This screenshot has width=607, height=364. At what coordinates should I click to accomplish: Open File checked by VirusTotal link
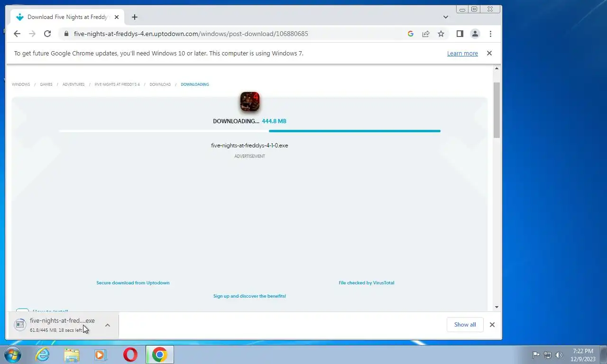367,283
